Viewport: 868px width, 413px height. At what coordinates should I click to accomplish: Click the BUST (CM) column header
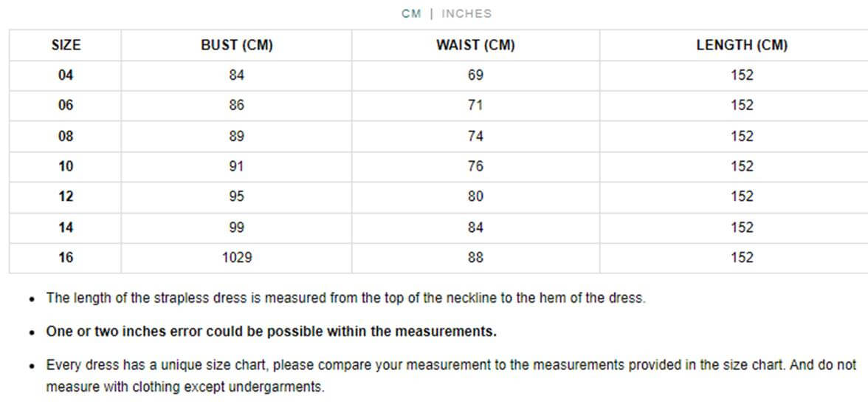point(236,45)
